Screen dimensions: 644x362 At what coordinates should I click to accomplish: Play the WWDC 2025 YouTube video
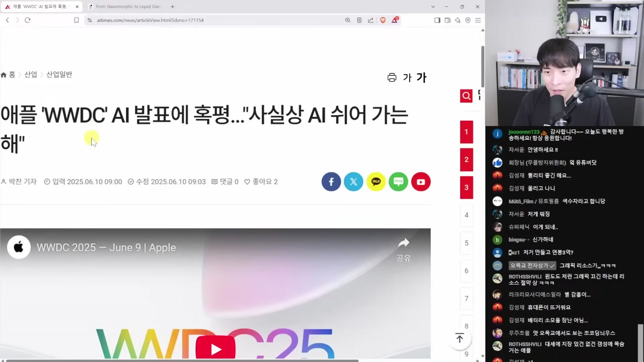(x=215, y=349)
